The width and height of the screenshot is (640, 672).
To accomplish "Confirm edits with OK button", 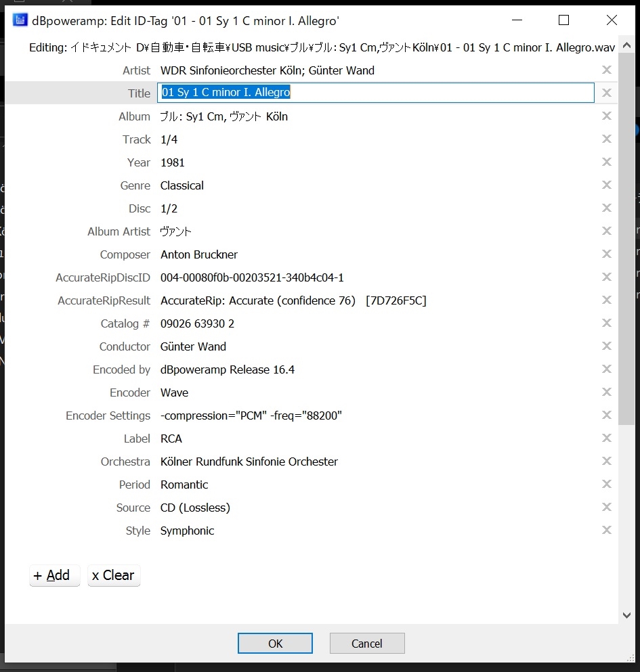I will (x=275, y=644).
